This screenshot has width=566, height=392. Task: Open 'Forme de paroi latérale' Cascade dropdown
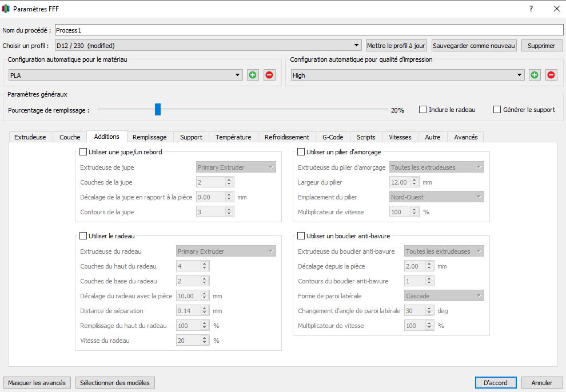(444, 295)
